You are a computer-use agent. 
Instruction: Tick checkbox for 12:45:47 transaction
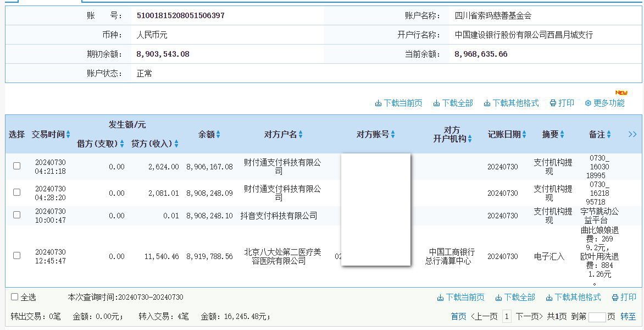click(x=17, y=256)
